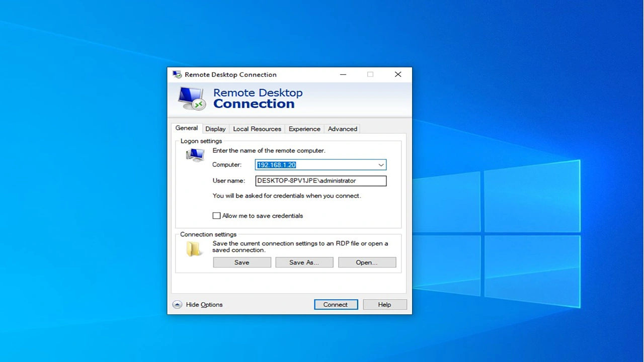Click the Remote Desktop title bar icon
This screenshot has width=644, height=362.
(x=177, y=74)
